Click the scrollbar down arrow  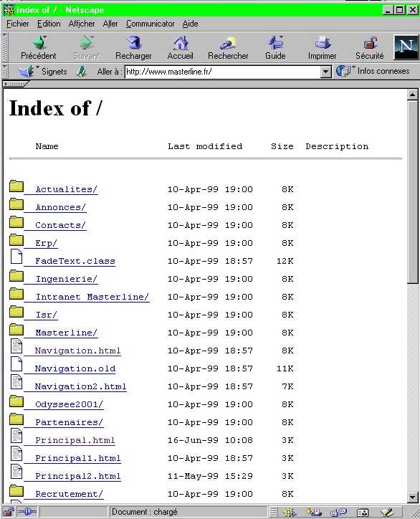coord(412,497)
